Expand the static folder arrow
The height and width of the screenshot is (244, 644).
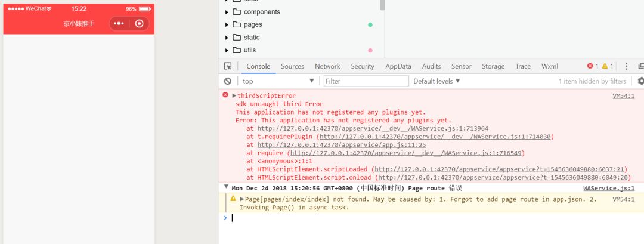(227, 38)
